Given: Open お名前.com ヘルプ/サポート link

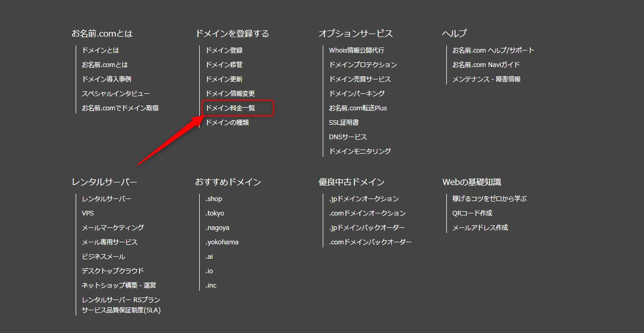Looking at the screenshot, I should pyautogui.click(x=493, y=51).
